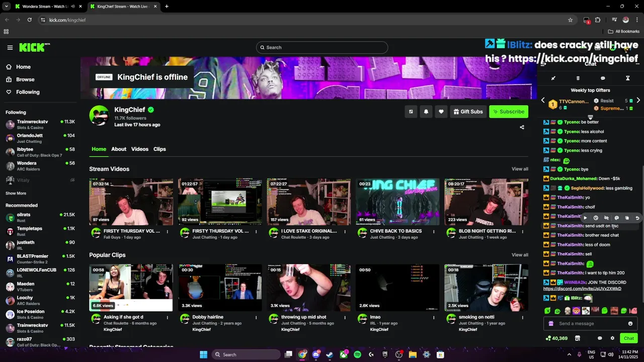Click View all for Popular Clips
The height and width of the screenshot is (362, 644).
[x=520, y=255]
